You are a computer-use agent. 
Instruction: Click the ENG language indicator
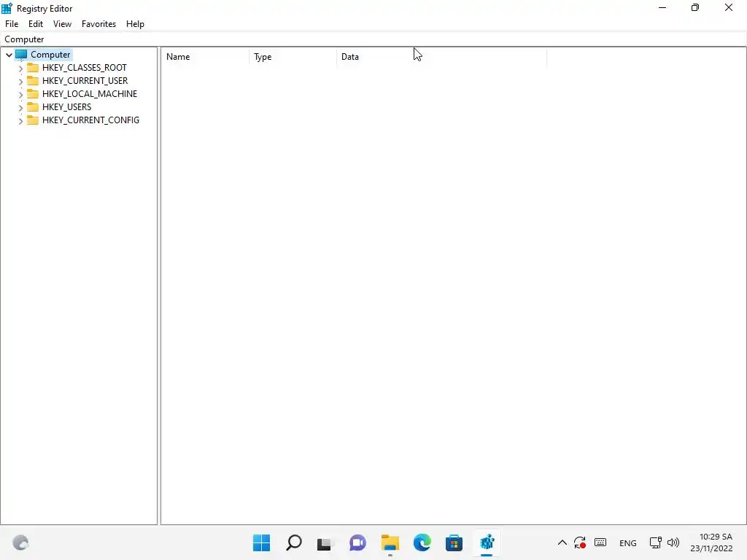pos(628,542)
